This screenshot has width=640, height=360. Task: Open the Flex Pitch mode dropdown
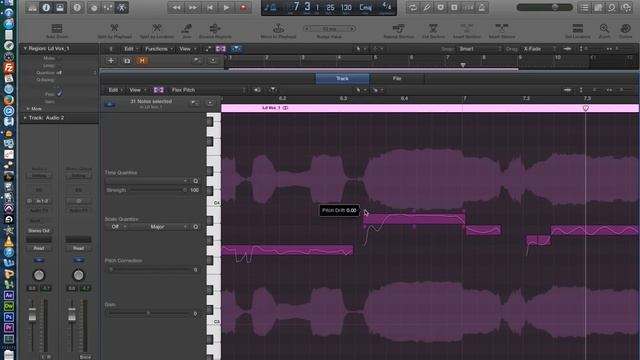[208, 90]
